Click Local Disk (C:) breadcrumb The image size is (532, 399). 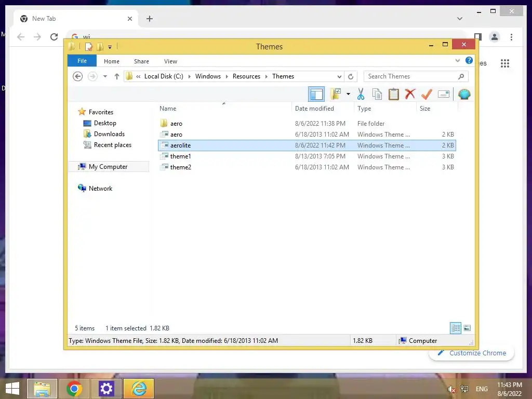[164, 76]
